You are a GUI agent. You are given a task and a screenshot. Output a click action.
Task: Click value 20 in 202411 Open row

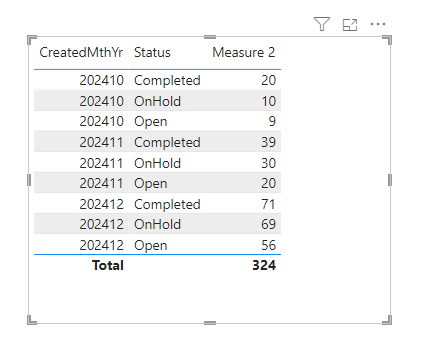pos(268,183)
